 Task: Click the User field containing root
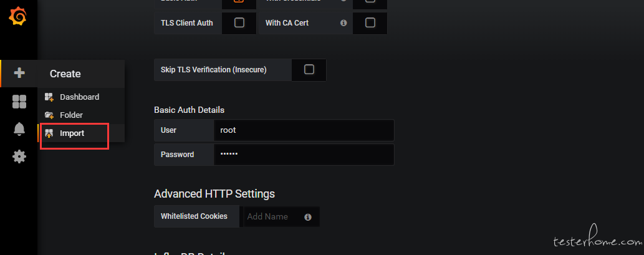pos(303,130)
